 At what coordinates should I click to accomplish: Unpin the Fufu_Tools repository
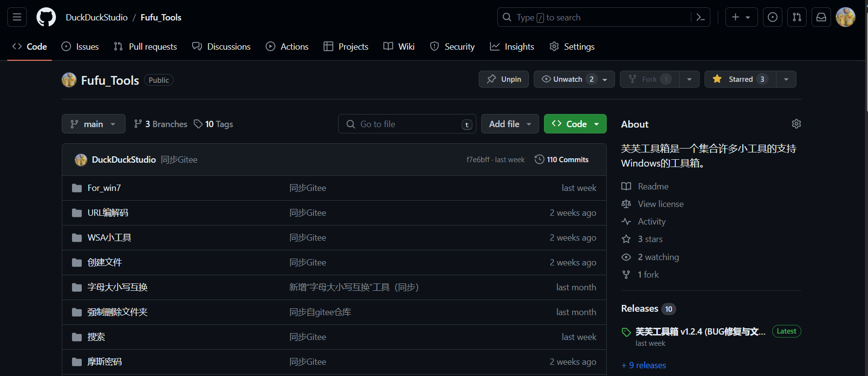504,79
